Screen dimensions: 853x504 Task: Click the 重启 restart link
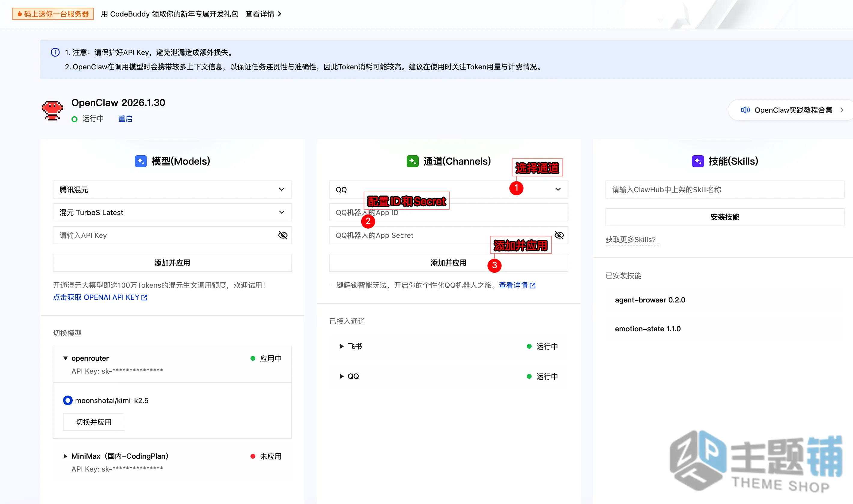[125, 119]
